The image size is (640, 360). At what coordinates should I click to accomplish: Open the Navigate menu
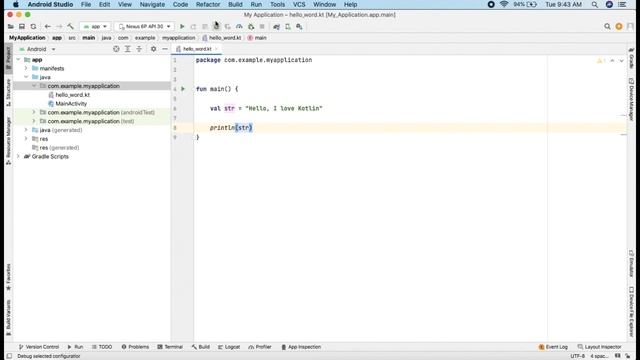coord(152,4)
